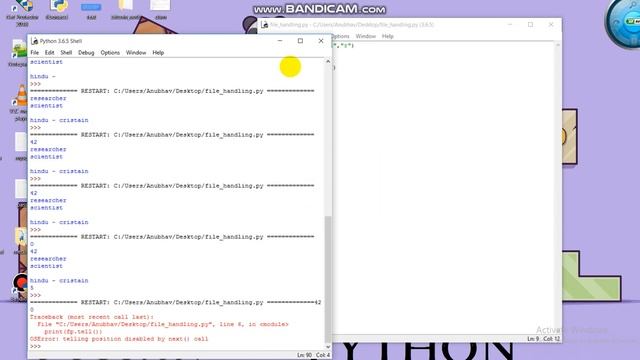This screenshot has height=360, width=640.
Task: Click 'Col: 4' in shell status bar
Action: (323, 355)
